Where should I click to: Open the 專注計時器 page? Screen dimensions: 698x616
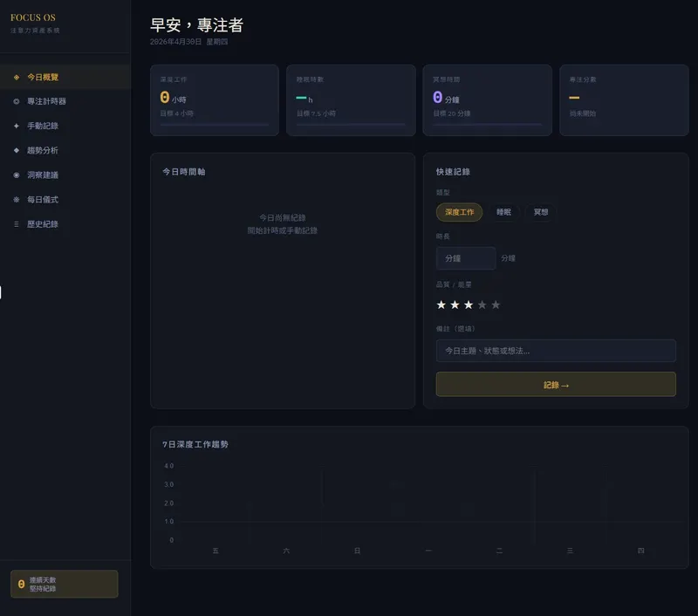click(x=65, y=101)
